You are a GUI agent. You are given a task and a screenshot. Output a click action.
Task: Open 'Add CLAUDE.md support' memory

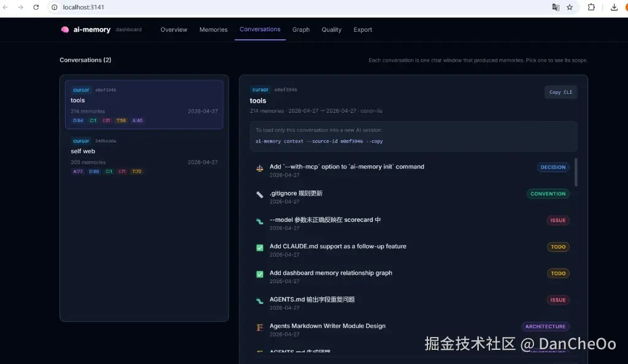coord(338,246)
